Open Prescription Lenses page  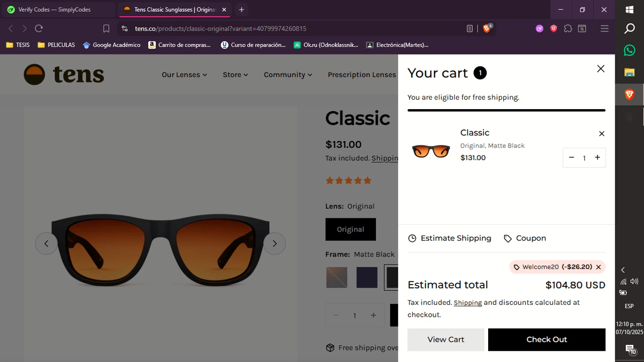[362, 75]
